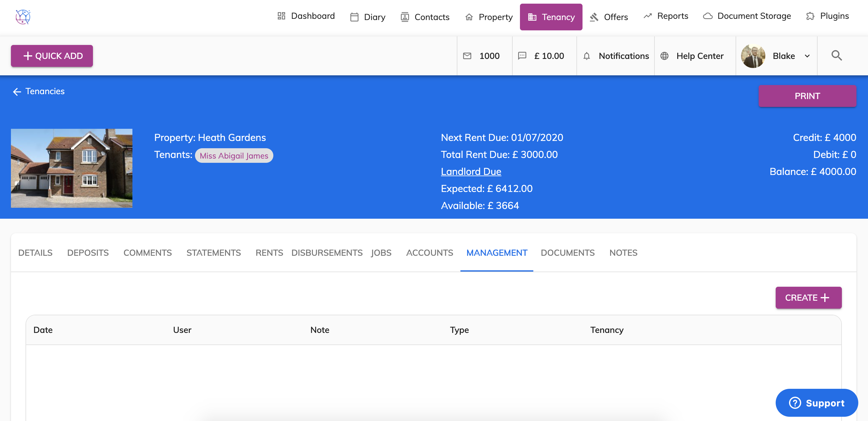Open the Dashboard menu item

(x=306, y=16)
